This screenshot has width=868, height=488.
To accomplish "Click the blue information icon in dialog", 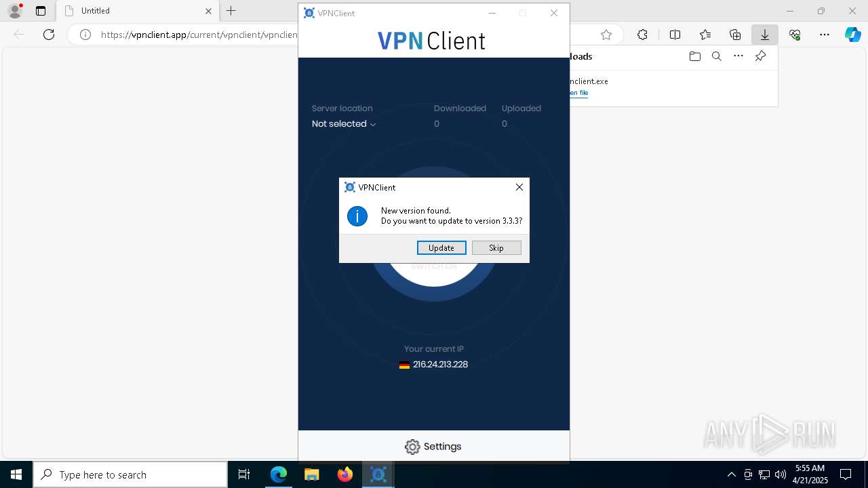I will [357, 216].
